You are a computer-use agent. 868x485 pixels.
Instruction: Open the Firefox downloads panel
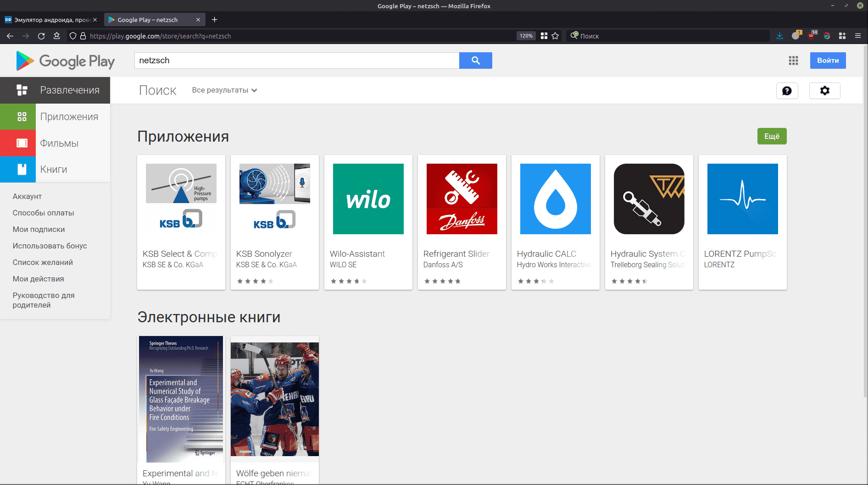click(x=779, y=36)
